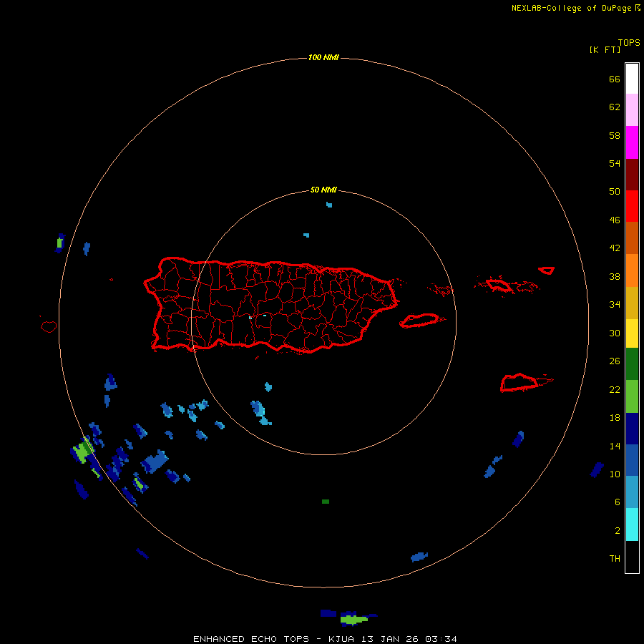Viewport: 644px width, 644px height.
Task: Click the 'NEXLAB-College of DuPage' text
Action: pyautogui.click(x=571, y=8)
